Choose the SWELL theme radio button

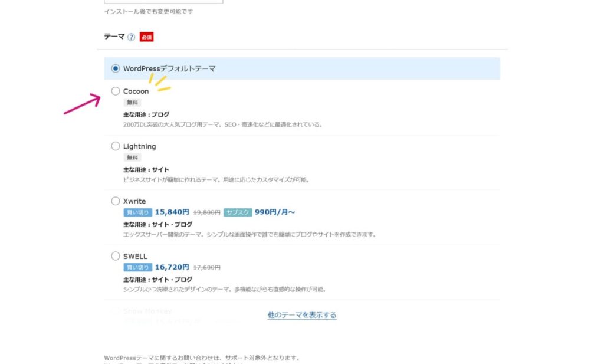(x=115, y=256)
